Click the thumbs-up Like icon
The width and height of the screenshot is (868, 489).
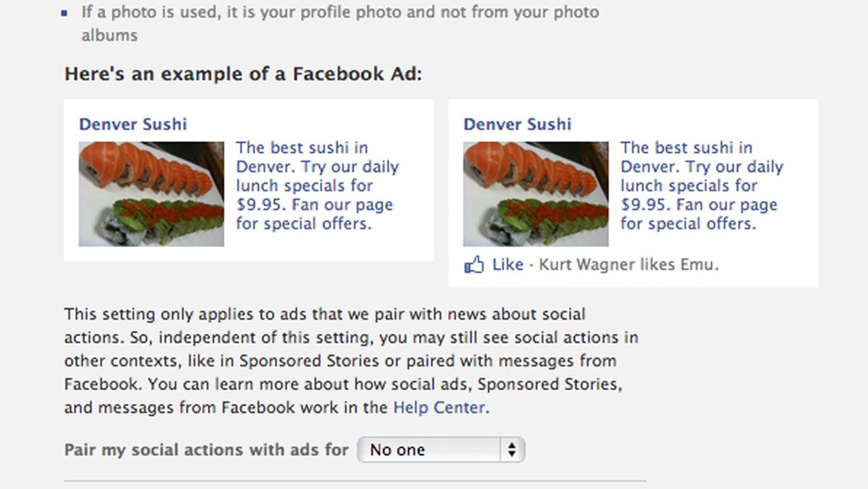coord(474,264)
